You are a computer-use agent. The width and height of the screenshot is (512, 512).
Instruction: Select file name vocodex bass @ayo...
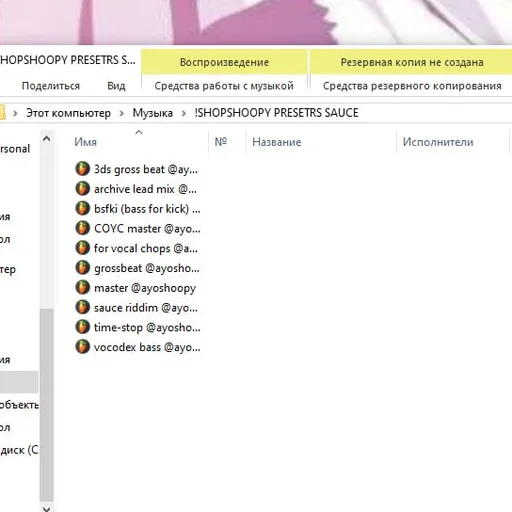tap(147, 347)
